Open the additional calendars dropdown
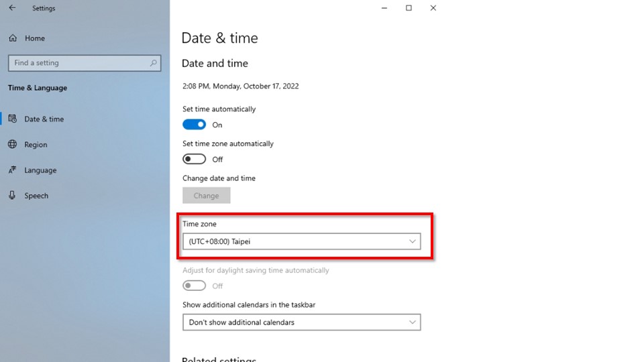 pos(301,322)
